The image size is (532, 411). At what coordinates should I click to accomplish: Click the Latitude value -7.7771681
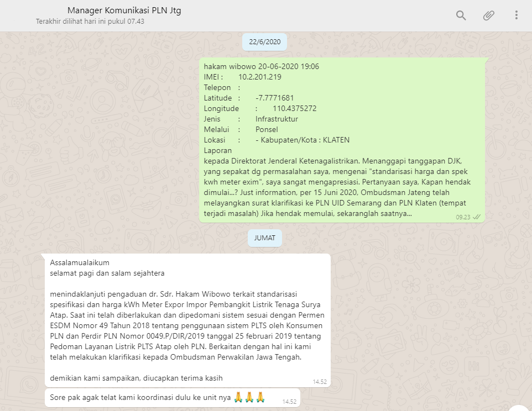274,98
